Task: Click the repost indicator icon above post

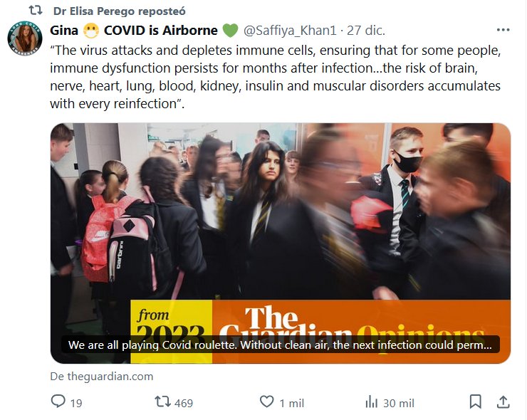Action: click(36, 11)
